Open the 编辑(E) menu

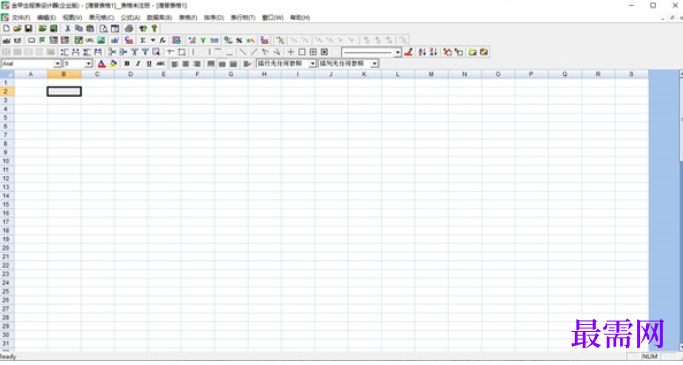point(46,18)
